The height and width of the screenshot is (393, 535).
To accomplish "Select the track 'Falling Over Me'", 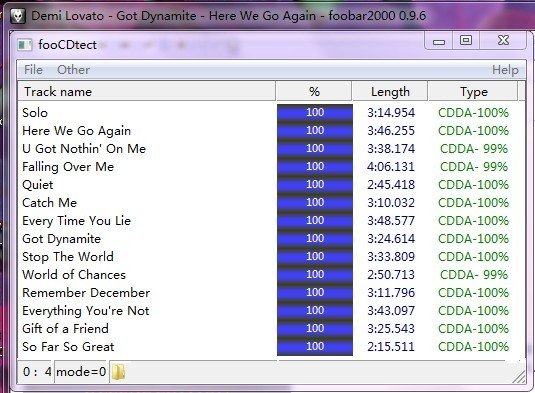I will tap(68, 167).
